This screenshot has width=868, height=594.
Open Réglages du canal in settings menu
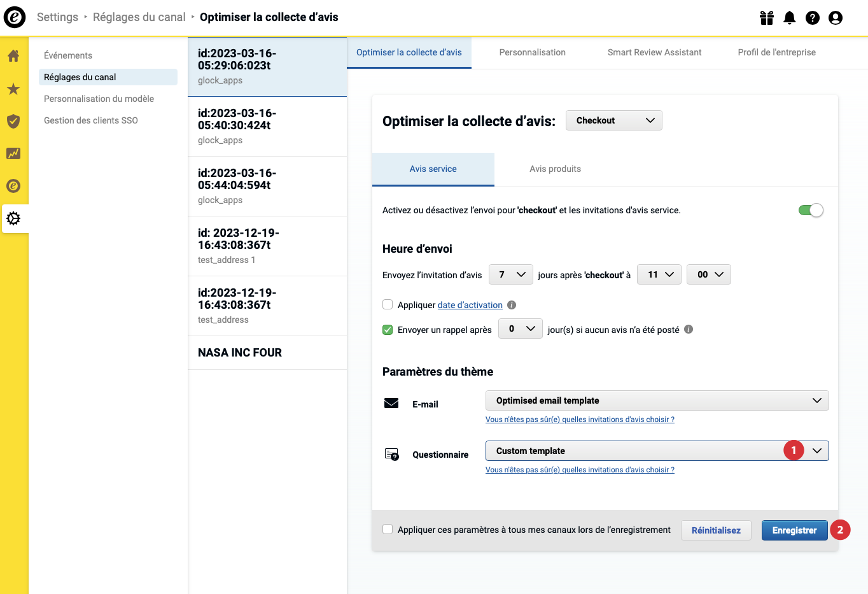click(108, 77)
